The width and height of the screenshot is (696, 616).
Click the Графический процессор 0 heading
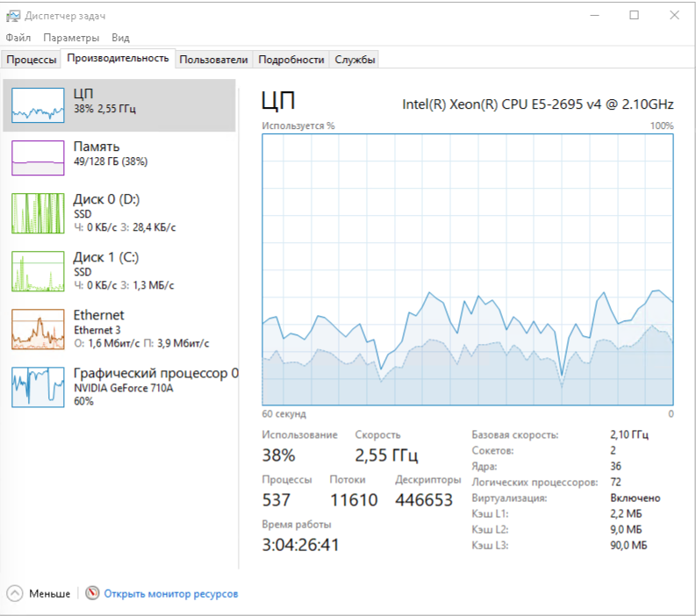tap(156, 373)
